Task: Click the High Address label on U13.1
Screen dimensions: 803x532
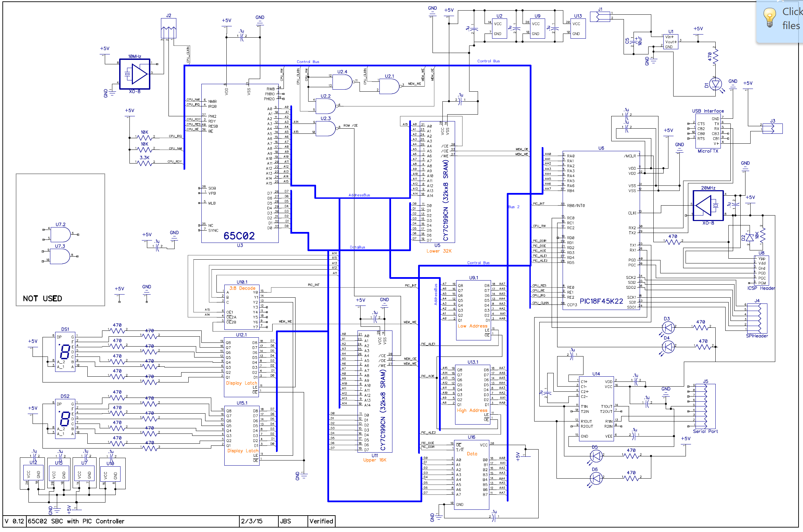Action: [472, 411]
